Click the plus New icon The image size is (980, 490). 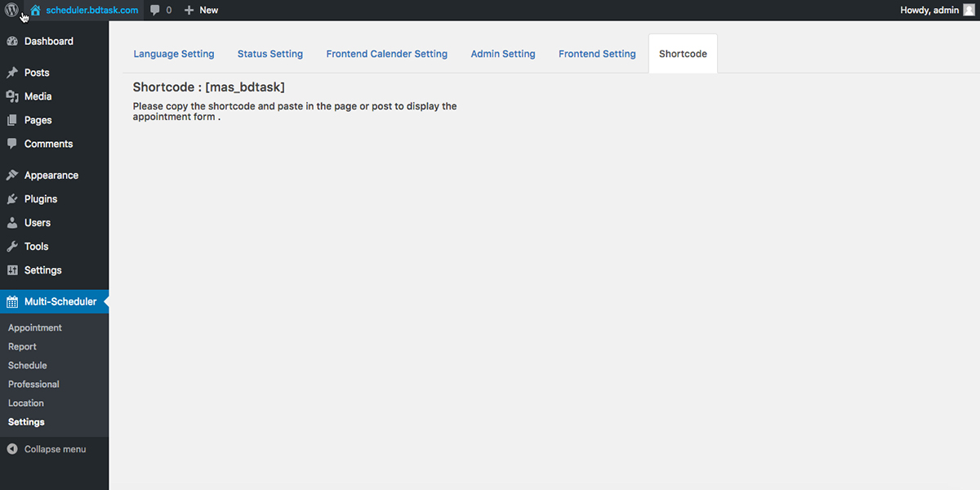pos(189,11)
